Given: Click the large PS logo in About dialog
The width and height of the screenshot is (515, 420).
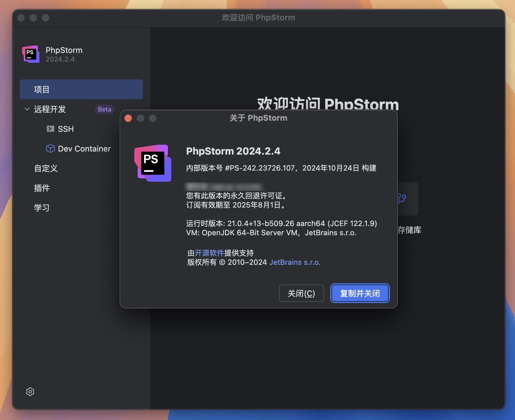Looking at the screenshot, I should tap(153, 163).
